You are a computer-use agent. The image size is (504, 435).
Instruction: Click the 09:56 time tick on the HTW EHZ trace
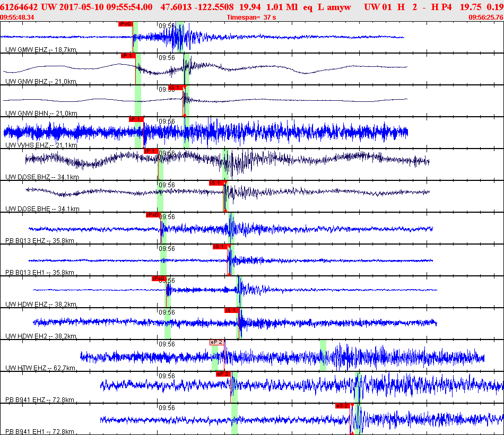[x=167, y=344]
